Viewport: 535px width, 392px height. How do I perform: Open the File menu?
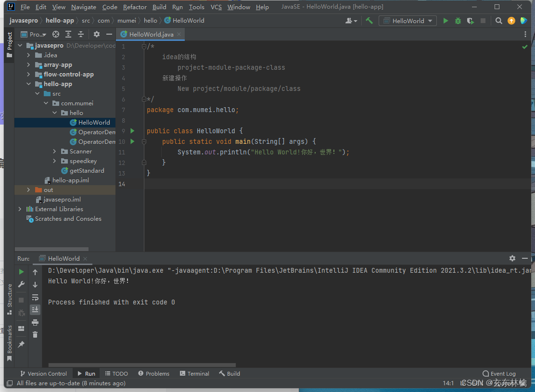[25, 7]
